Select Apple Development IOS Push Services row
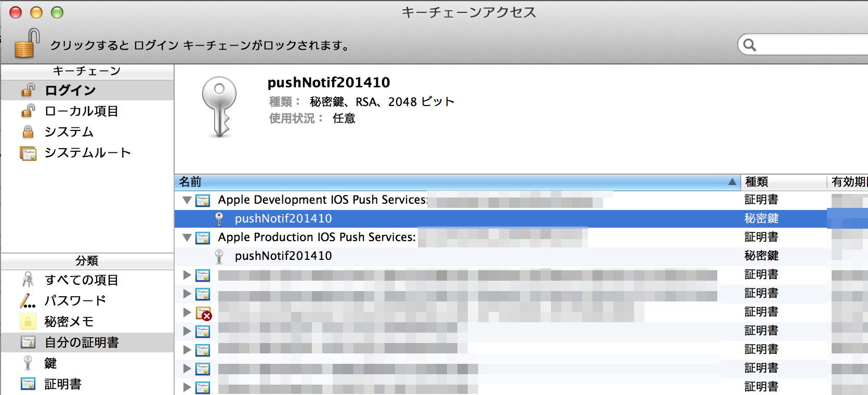This screenshot has height=395, width=868. pos(521,200)
